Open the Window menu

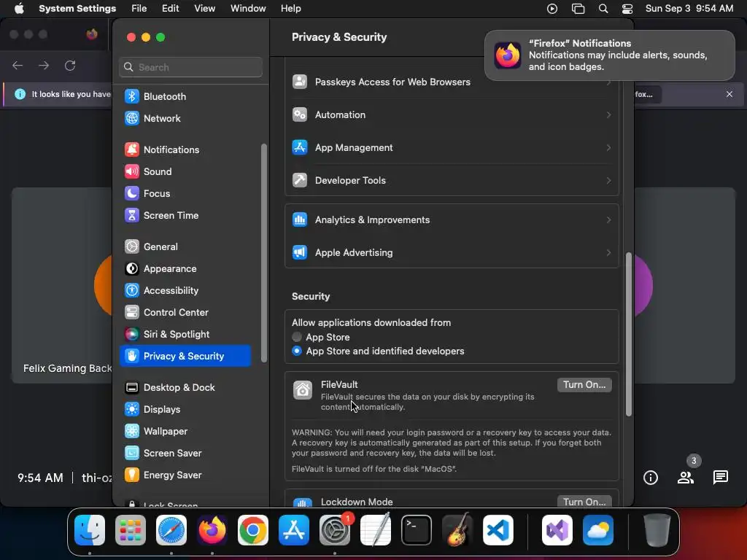coord(248,9)
